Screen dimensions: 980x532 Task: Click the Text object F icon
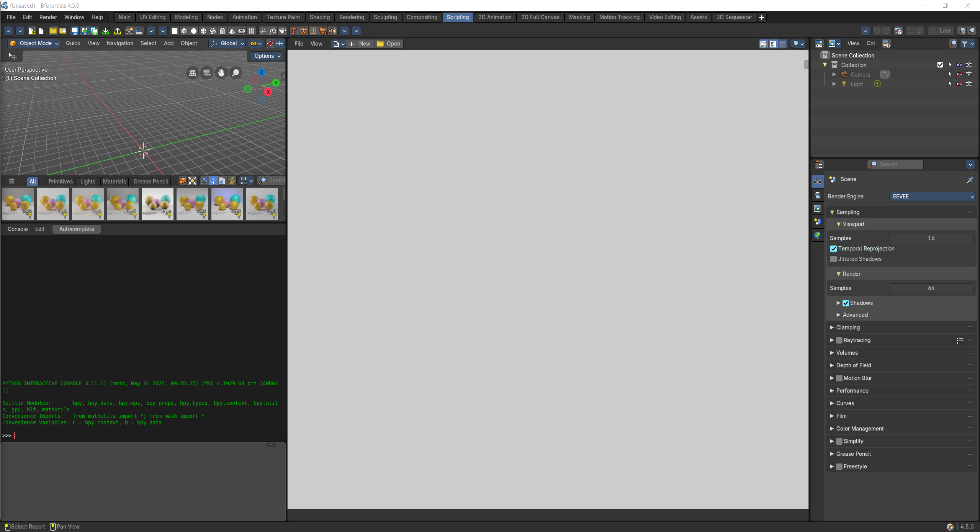pyautogui.click(x=294, y=31)
